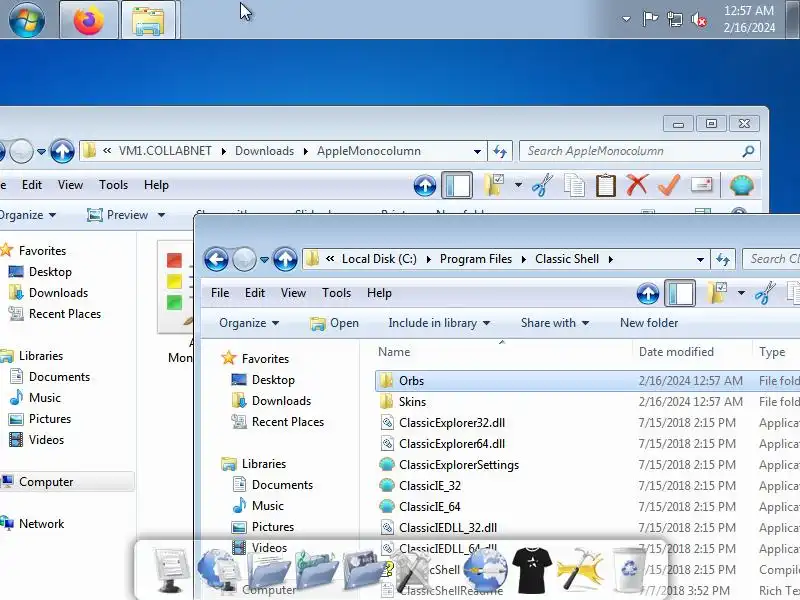
Task: Click the black T-shirt dock icon
Action: coord(532,569)
